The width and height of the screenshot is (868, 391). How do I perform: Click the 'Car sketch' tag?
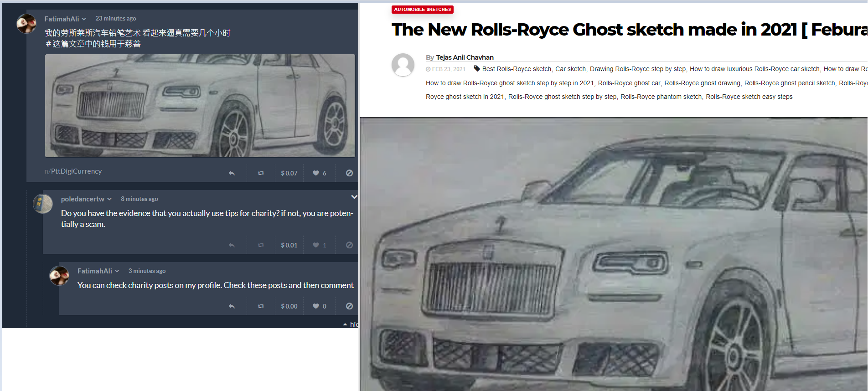(571, 69)
